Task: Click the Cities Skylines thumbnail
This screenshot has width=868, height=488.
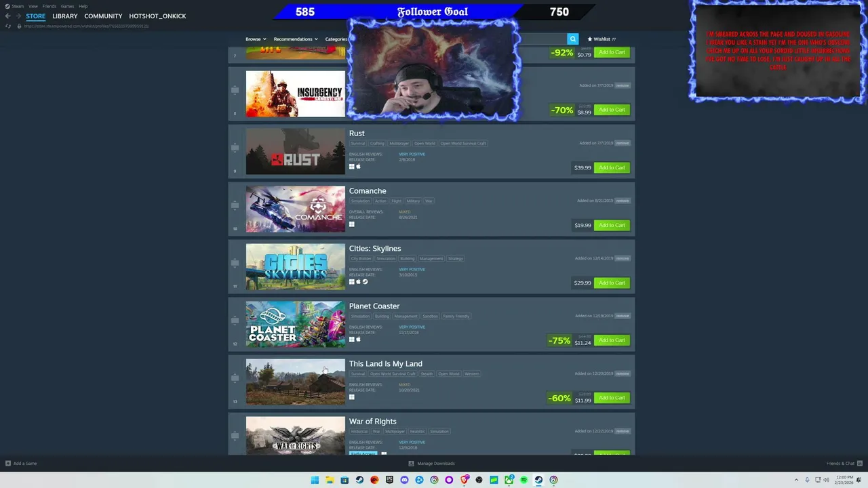Action: [x=295, y=267]
